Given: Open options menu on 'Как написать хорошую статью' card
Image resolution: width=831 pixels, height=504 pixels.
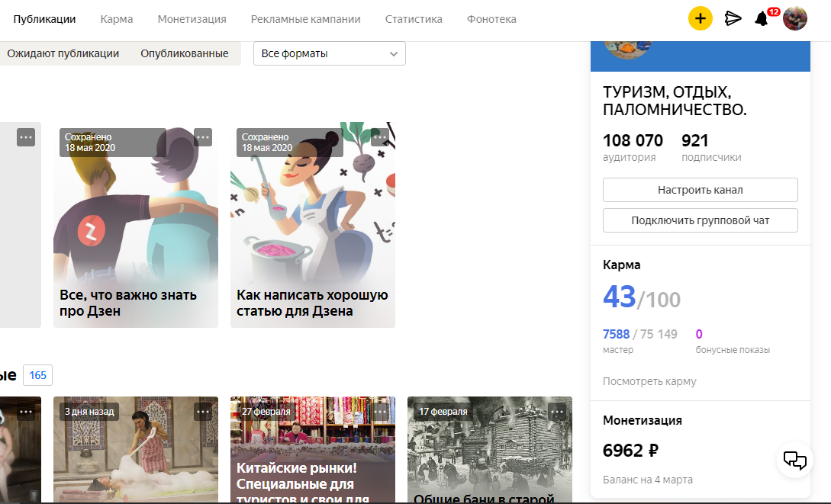Looking at the screenshot, I should 380,137.
